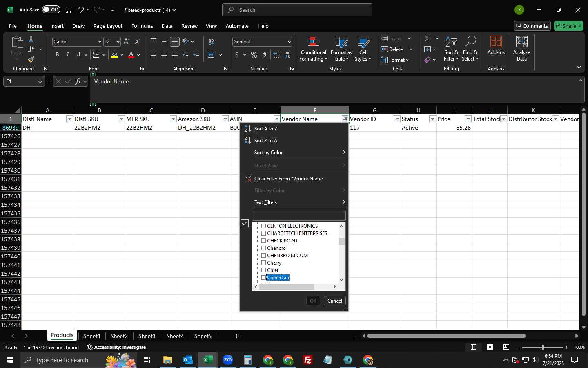Toggle Italic formatting
The image size is (588, 368).
(x=67, y=55)
